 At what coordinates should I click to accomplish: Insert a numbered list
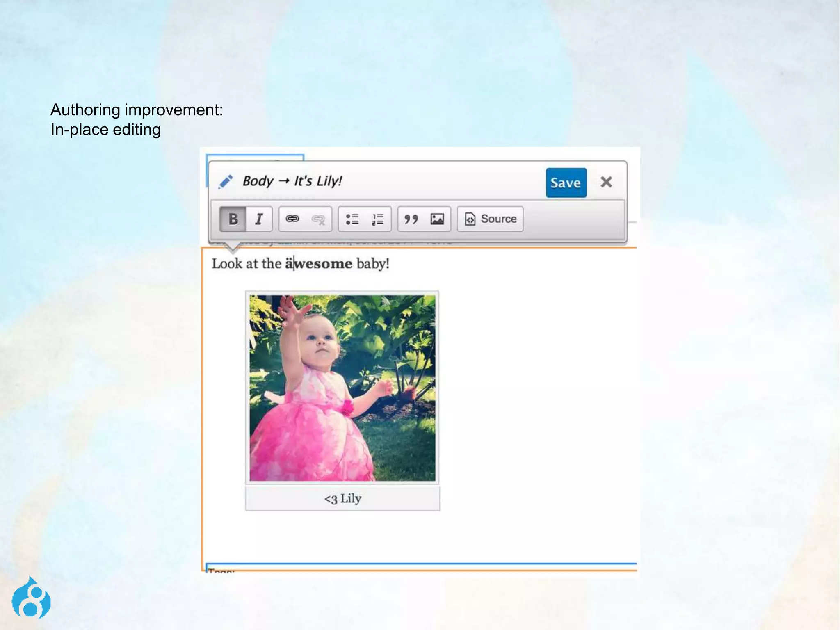(378, 219)
